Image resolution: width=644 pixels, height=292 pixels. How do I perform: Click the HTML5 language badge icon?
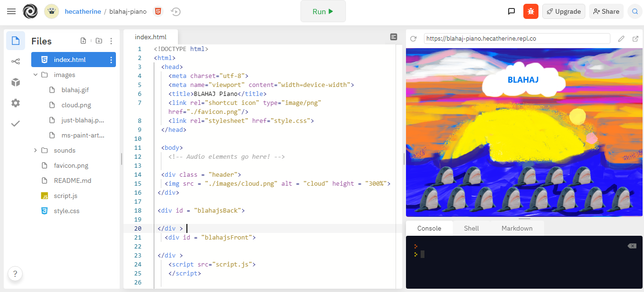coord(158,11)
